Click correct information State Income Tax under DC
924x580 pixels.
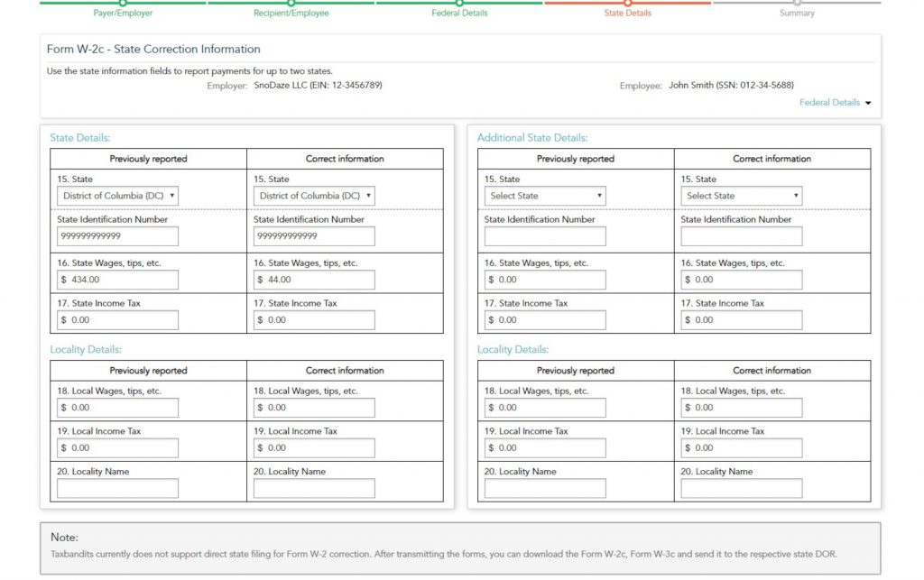[314, 320]
